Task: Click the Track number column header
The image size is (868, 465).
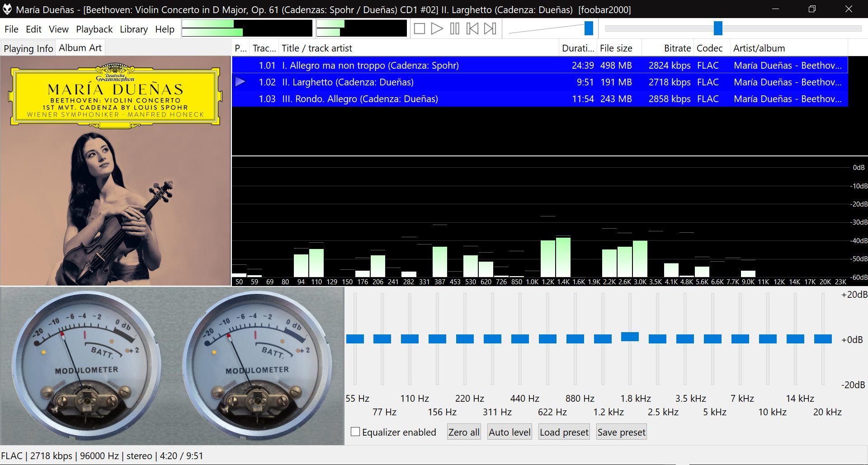Action: click(x=264, y=48)
